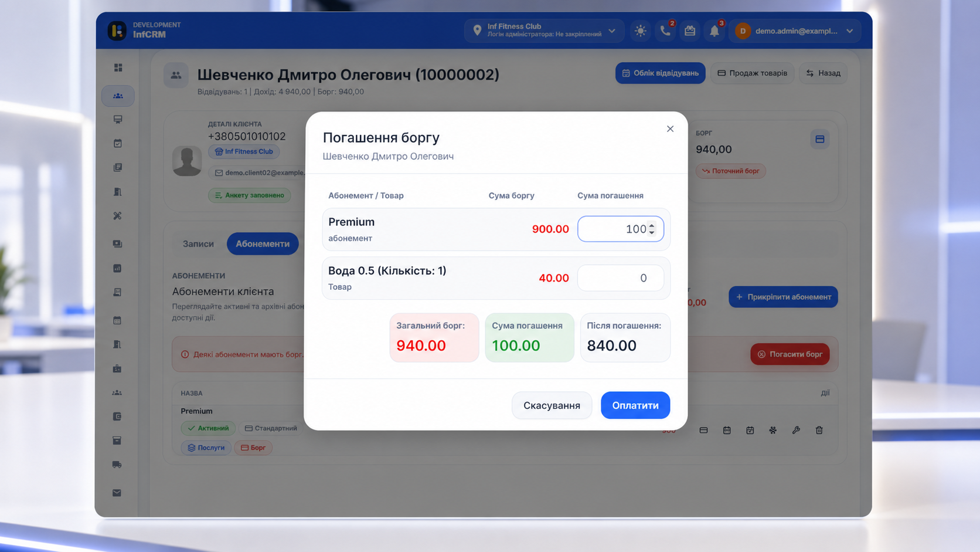This screenshot has height=552, width=980.
Task: Toggle the sun theme icon in the header
Action: click(x=641, y=31)
